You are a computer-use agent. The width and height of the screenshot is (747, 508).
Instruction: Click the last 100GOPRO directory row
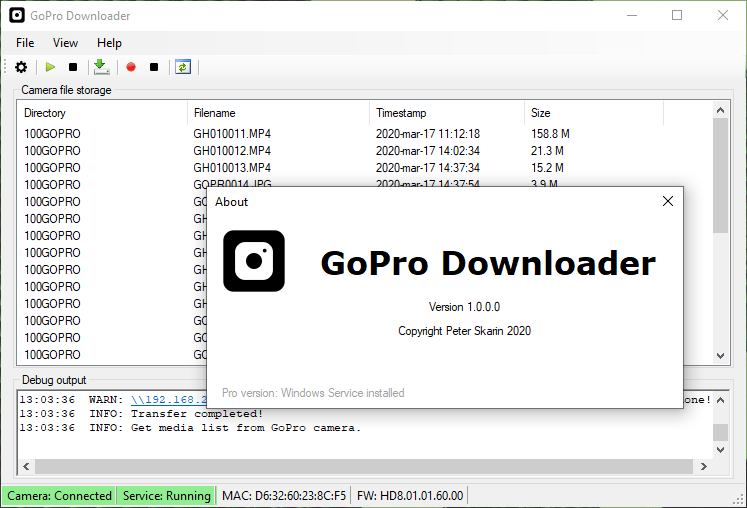point(52,355)
